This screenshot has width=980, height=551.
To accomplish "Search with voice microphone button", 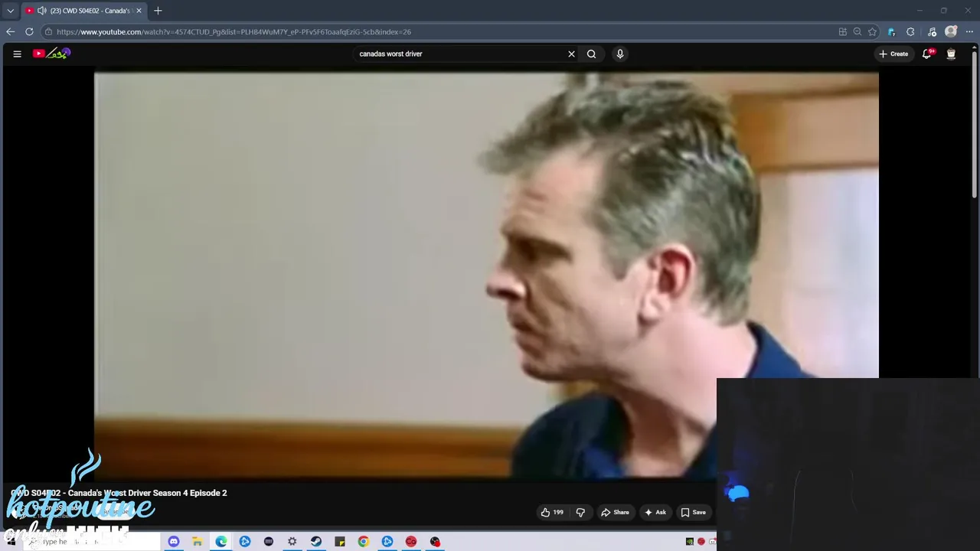I will coord(620,54).
